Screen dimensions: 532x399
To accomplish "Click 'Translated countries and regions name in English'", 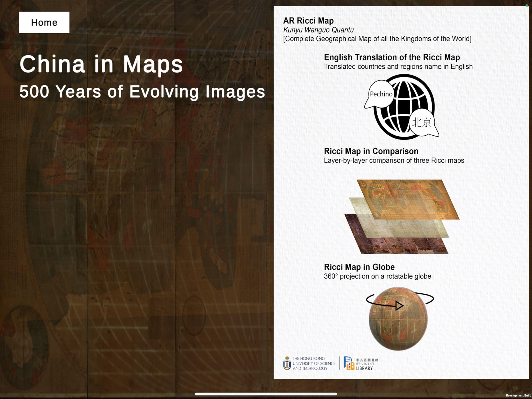I will pos(398,67).
